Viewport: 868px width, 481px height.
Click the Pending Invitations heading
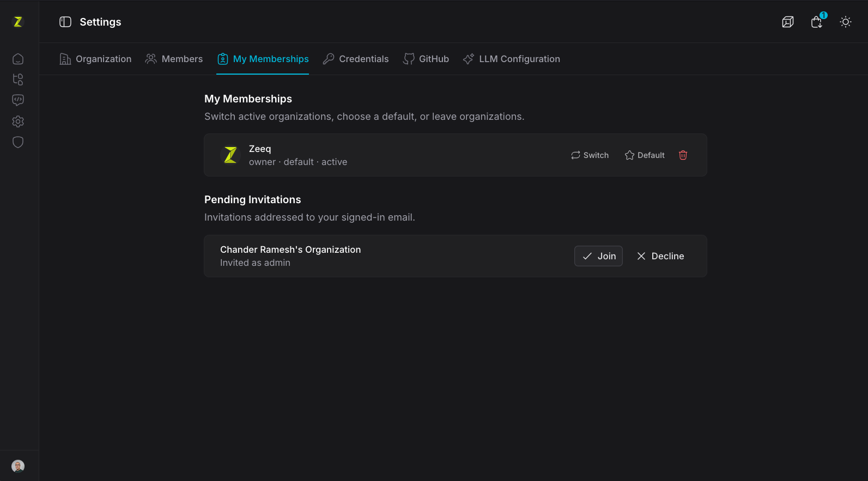pyautogui.click(x=253, y=199)
